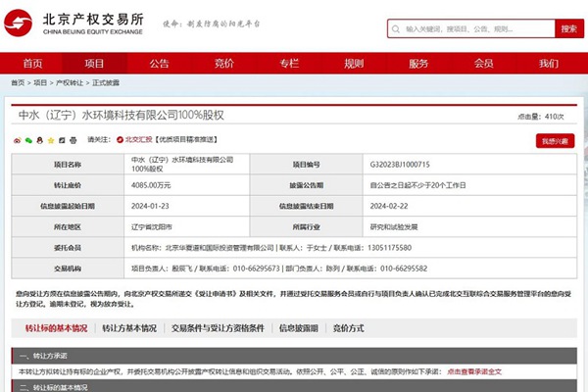
Task: Share via the WeChat icon
Action: [28, 140]
